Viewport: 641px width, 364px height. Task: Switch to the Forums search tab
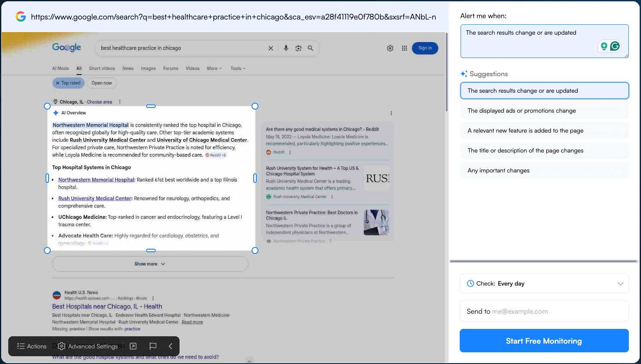[x=170, y=68]
